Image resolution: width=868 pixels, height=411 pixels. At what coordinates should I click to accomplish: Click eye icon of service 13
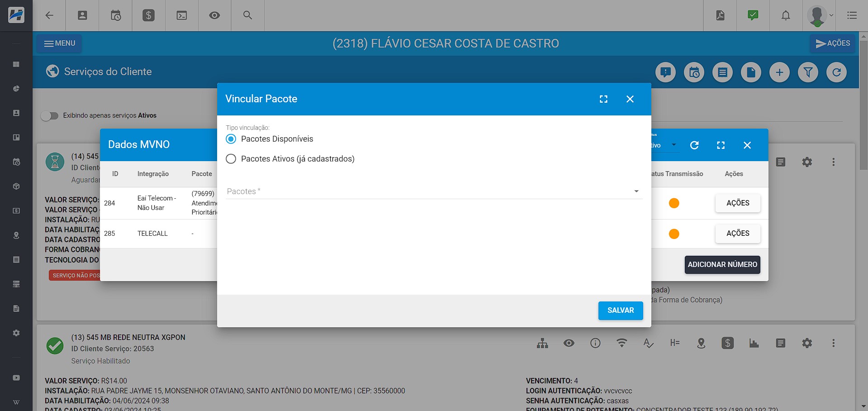tap(569, 344)
